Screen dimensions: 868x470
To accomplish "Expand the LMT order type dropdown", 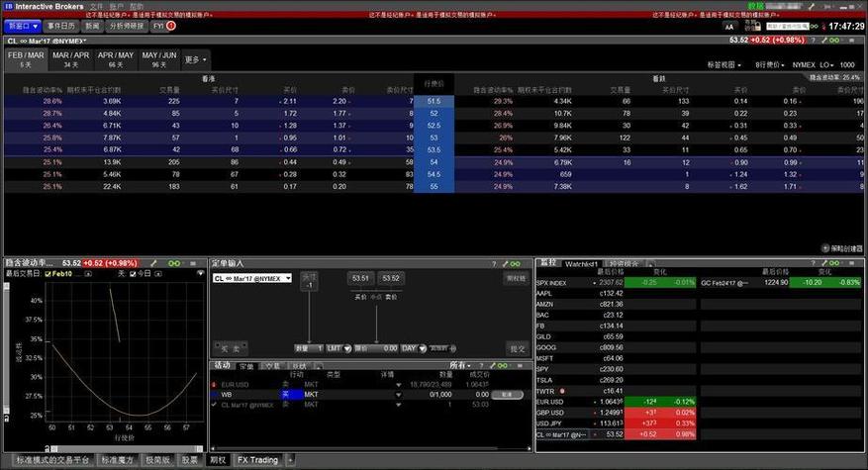I will point(338,348).
